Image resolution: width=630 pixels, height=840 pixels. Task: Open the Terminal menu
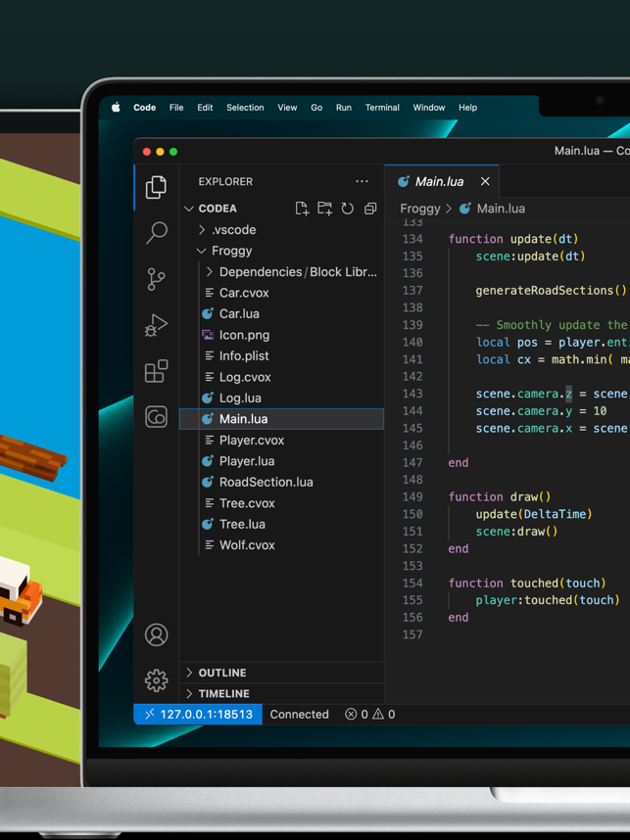[x=382, y=108]
